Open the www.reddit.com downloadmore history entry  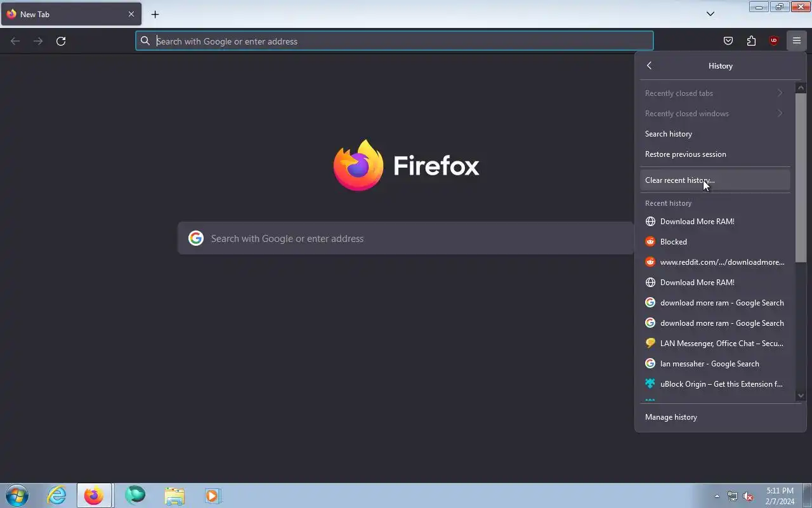[x=715, y=262]
